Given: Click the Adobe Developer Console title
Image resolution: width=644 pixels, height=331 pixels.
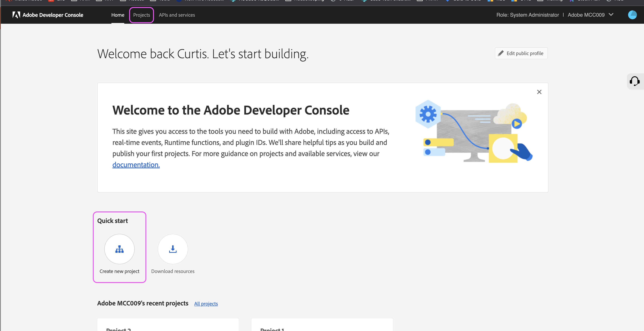Looking at the screenshot, I should 53,15.
